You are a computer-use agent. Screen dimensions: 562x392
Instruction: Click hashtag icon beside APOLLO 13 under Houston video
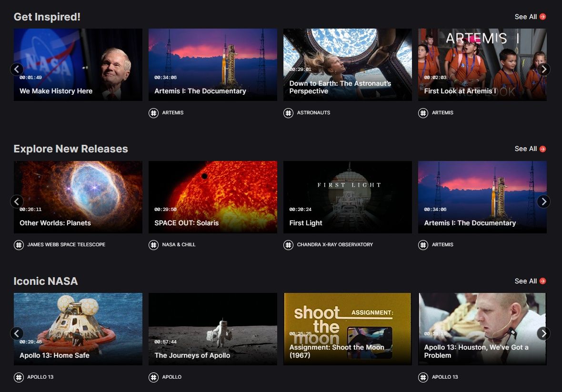coord(423,377)
